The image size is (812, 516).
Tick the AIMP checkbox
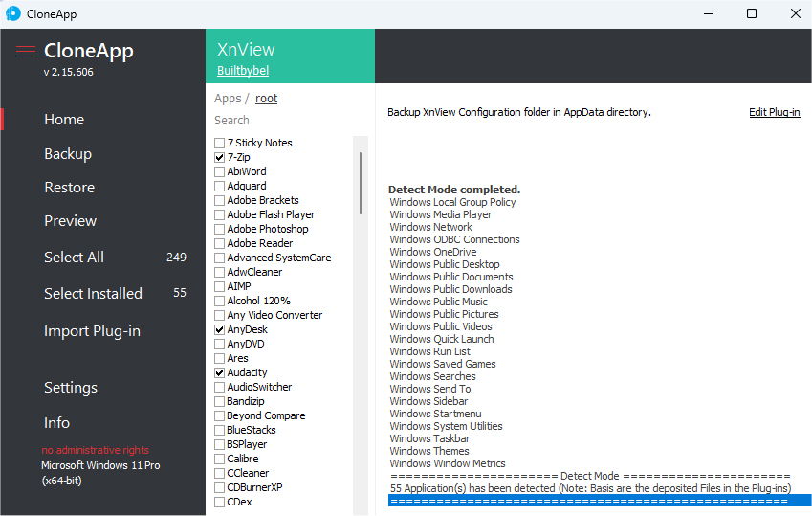click(x=220, y=286)
